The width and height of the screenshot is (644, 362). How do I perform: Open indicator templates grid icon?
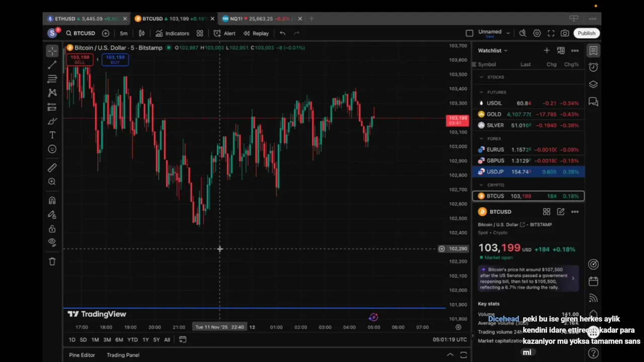[200, 33]
